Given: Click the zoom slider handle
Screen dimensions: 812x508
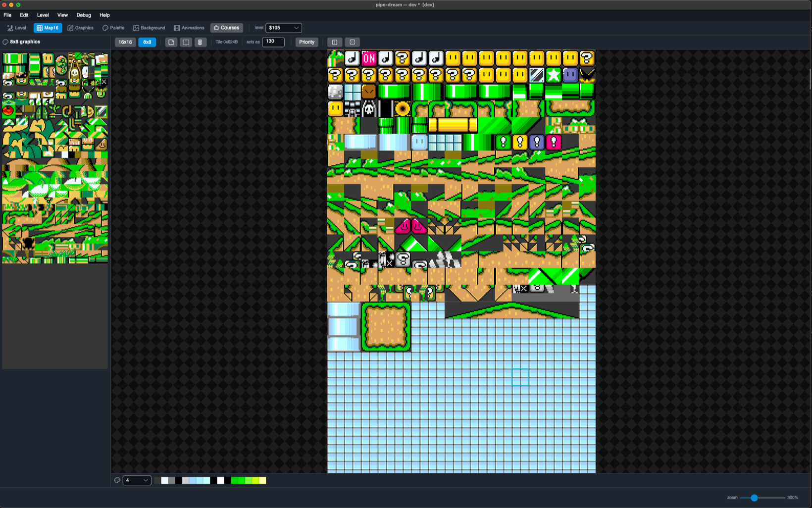Looking at the screenshot, I should [754, 498].
